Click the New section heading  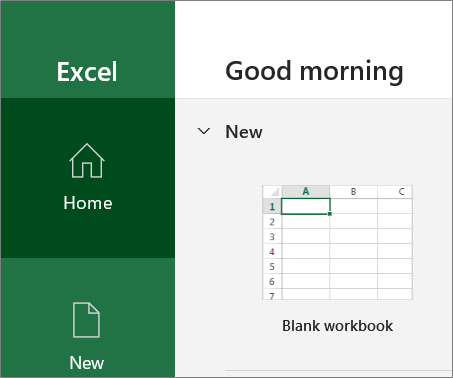tap(244, 132)
